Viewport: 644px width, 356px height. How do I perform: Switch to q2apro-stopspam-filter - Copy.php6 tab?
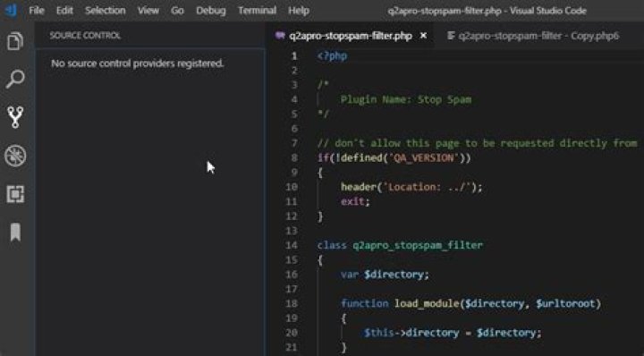tap(538, 36)
